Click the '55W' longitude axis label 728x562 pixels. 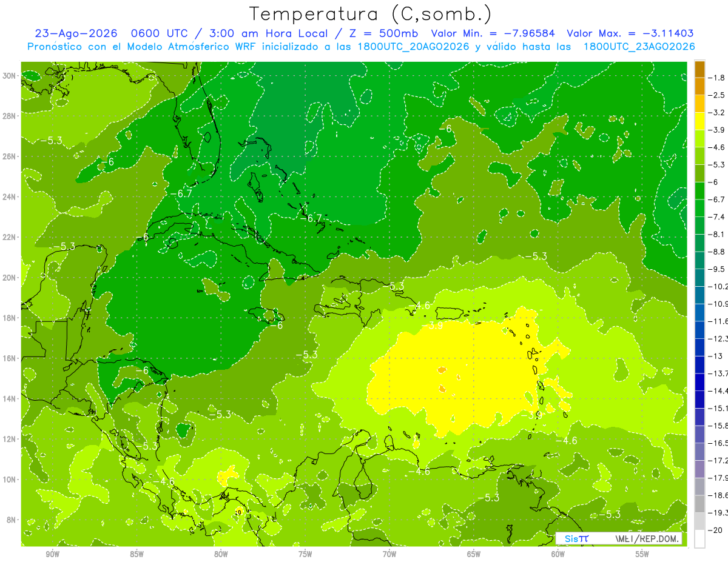point(642,554)
